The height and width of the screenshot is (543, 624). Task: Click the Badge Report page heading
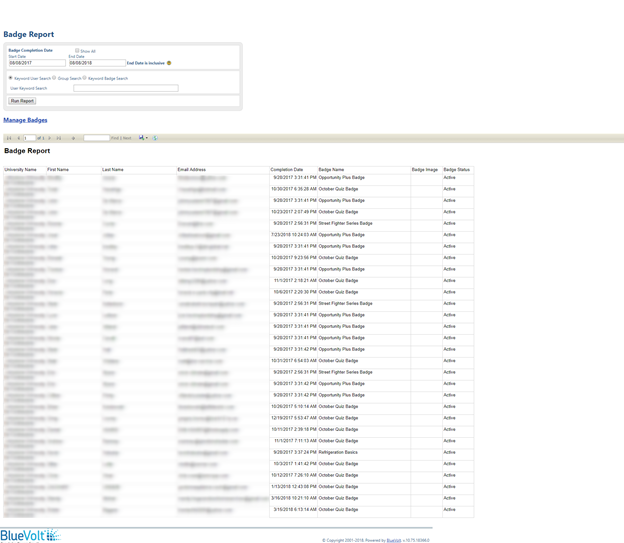tap(29, 34)
